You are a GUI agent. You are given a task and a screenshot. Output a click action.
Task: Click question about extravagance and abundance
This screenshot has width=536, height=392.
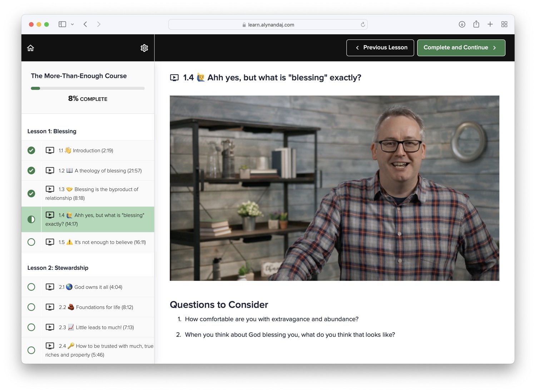tap(272, 319)
